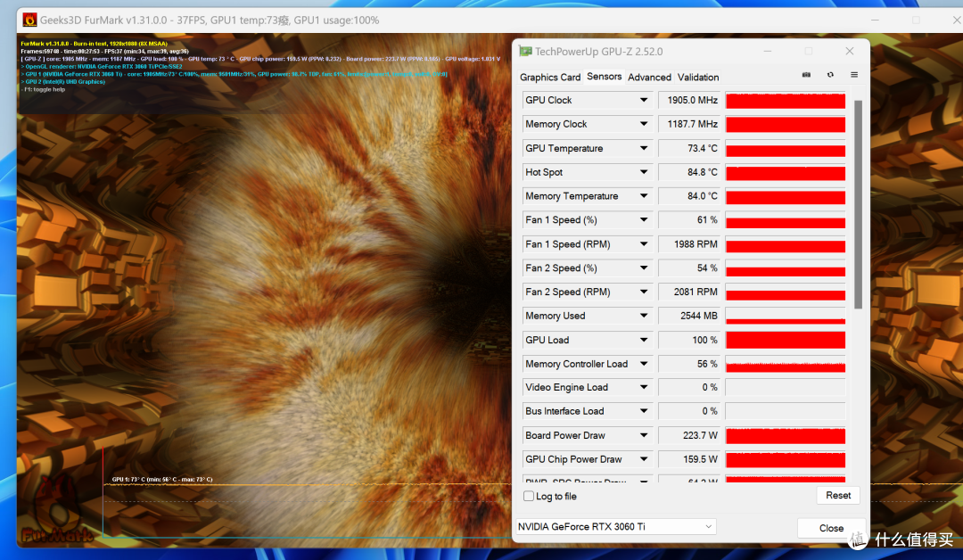Enable the Log to file checkbox
The width and height of the screenshot is (963, 560).
click(x=529, y=496)
